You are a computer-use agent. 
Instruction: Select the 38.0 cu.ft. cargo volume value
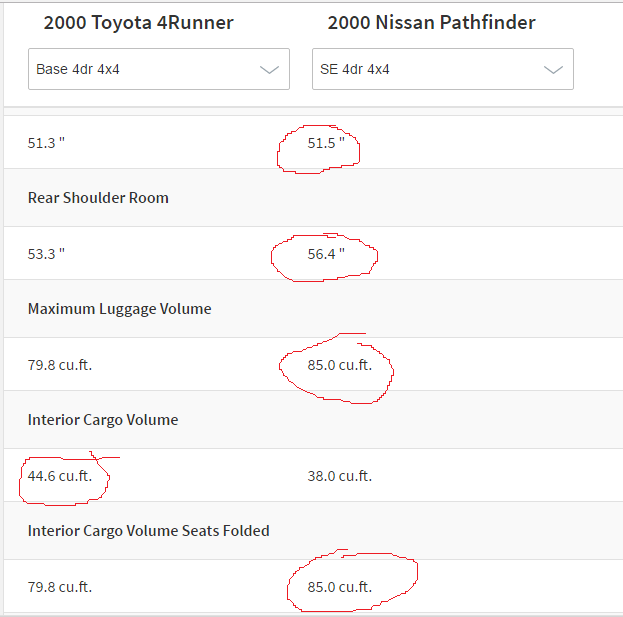click(x=340, y=476)
